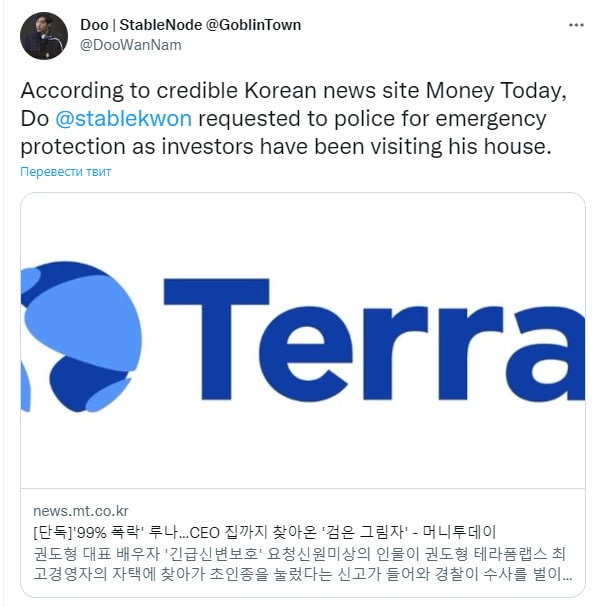Click the word 'emergency' in the tweet
The width and height of the screenshot is (602, 607).
tap(491, 119)
